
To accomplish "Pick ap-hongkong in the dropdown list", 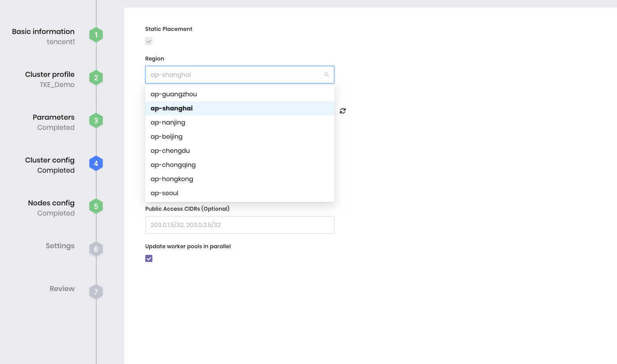I will click(x=172, y=179).
